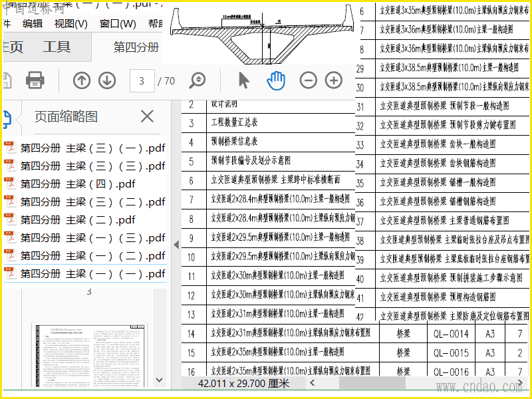Select row 41 预埋构造钢筋图
The height and width of the screenshot is (399, 532).
coord(442,297)
